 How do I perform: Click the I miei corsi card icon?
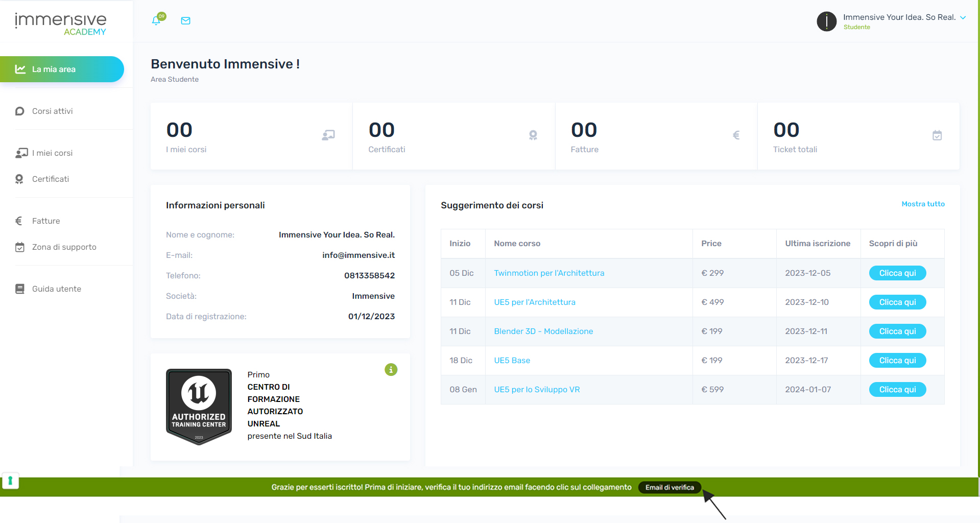point(328,135)
